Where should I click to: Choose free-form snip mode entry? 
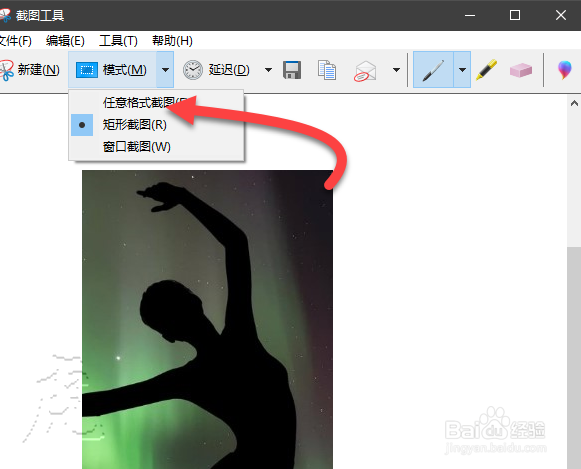click(156, 103)
